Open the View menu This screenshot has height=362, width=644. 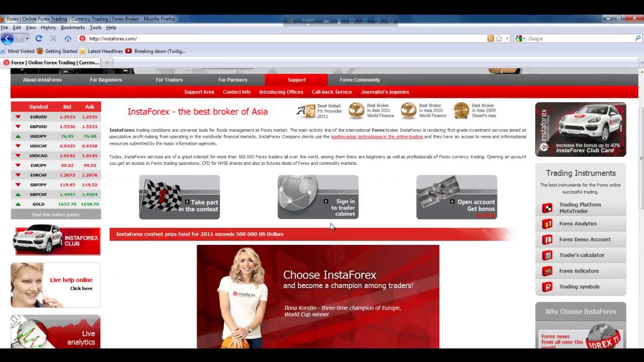[31, 28]
